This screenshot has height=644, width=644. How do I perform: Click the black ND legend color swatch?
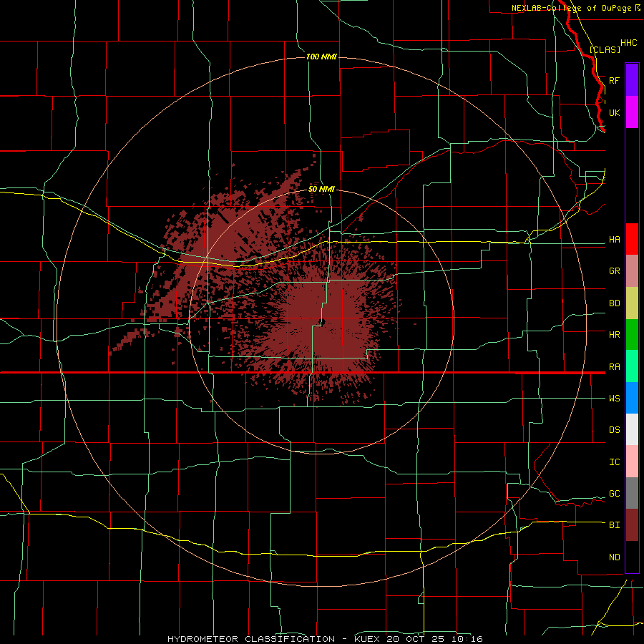point(632,557)
